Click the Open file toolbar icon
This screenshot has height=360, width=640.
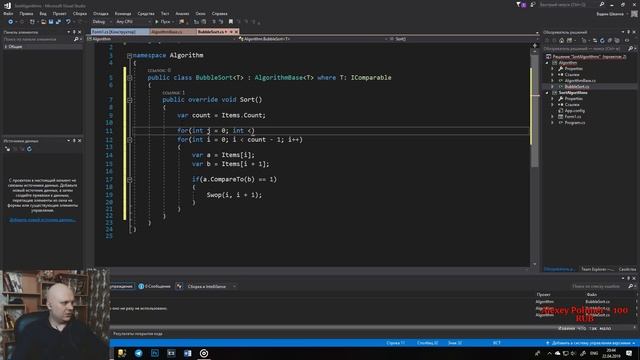pos(43,22)
